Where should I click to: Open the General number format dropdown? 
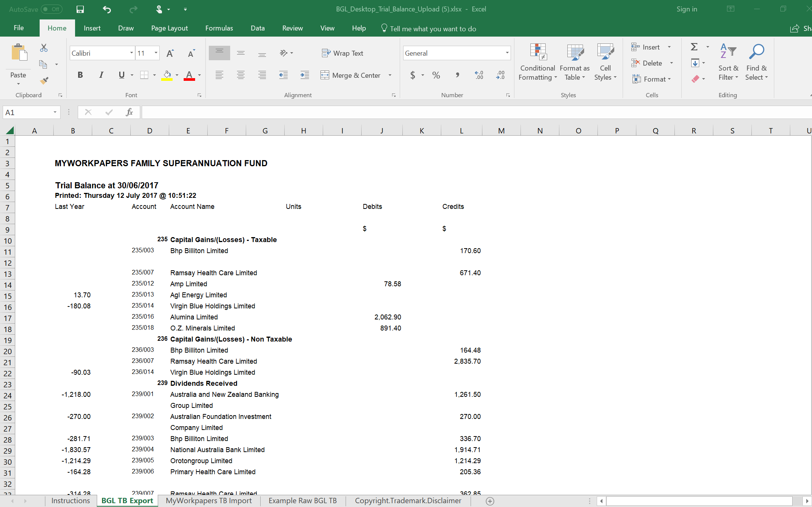tap(507, 53)
